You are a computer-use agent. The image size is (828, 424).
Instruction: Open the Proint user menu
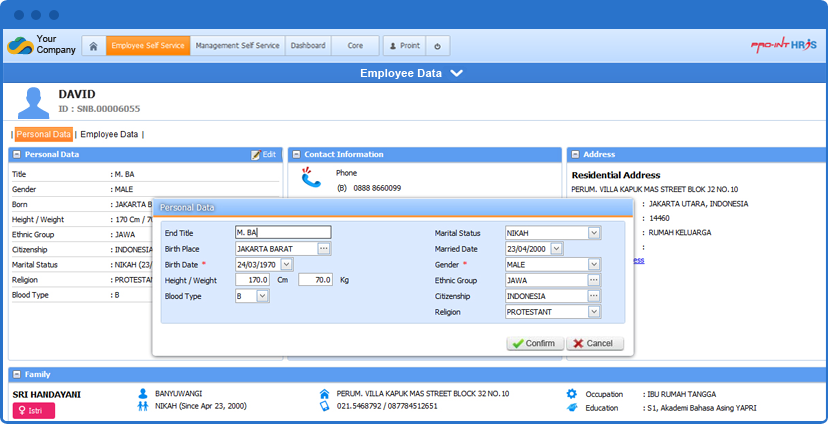[x=404, y=46]
